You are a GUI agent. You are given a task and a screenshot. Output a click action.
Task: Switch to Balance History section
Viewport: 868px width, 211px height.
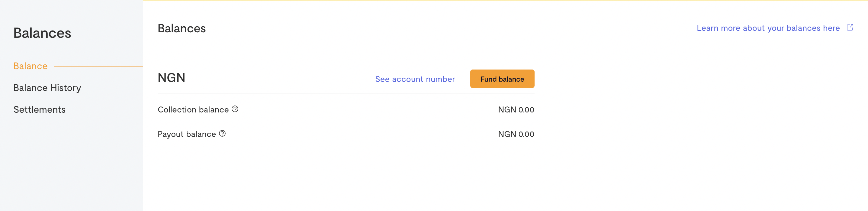pos(47,88)
